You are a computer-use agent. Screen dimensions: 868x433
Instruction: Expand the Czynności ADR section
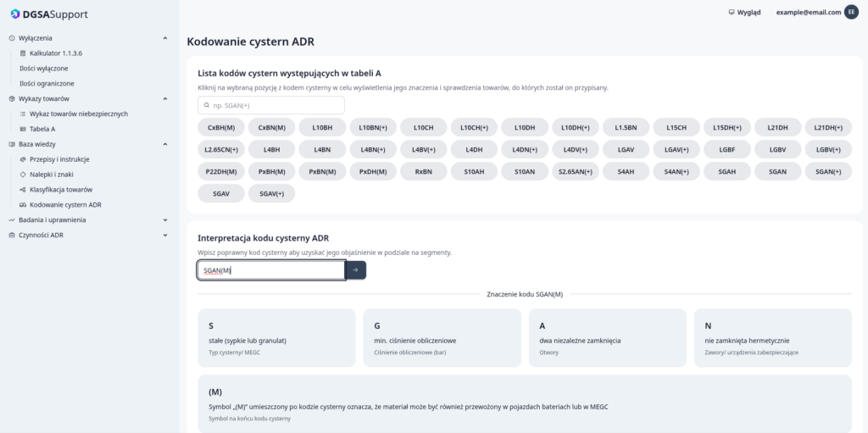[165, 235]
